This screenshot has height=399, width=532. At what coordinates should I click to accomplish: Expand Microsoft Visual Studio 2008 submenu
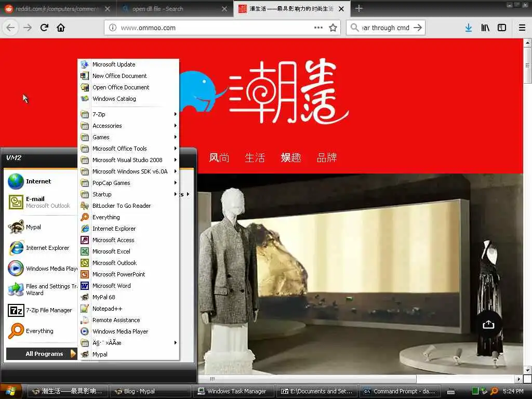(128, 160)
